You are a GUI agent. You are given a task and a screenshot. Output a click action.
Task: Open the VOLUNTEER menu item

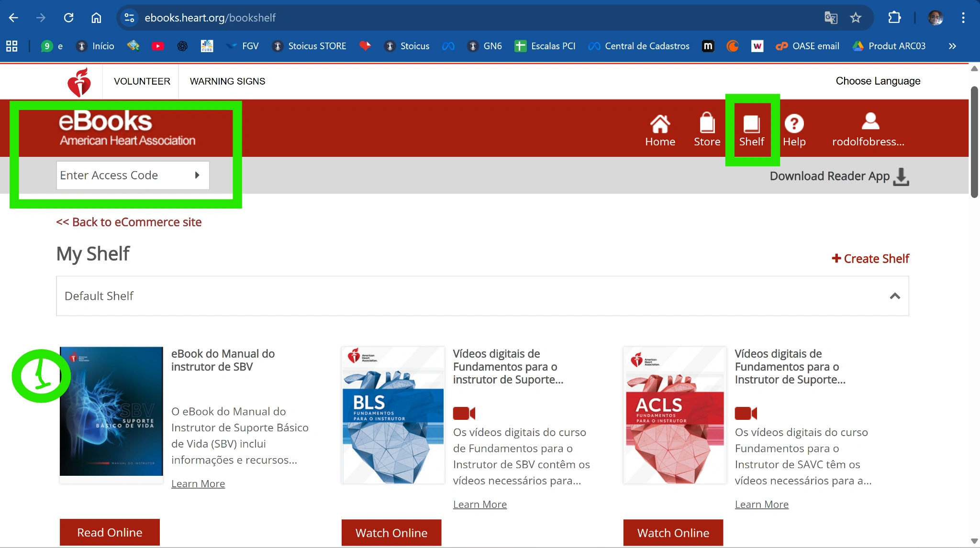coord(142,81)
